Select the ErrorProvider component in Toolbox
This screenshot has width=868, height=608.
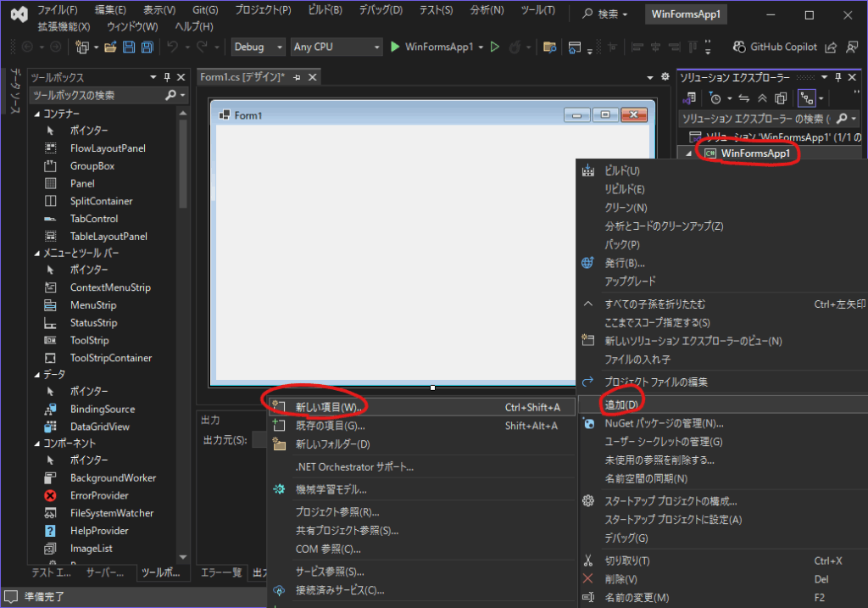tap(99, 495)
